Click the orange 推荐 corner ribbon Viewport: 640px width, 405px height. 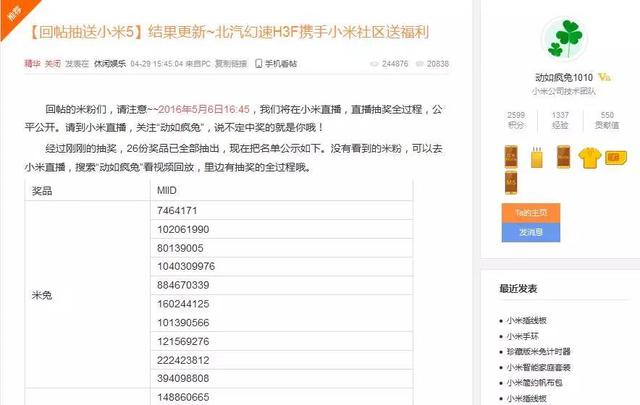[16, 14]
